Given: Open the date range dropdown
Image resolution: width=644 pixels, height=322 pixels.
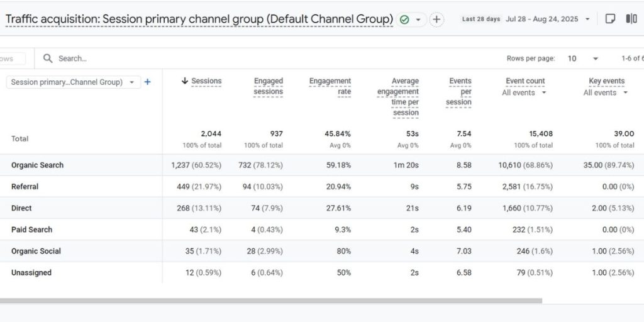Looking at the screenshot, I should pyautogui.click(x=587, y=19).
